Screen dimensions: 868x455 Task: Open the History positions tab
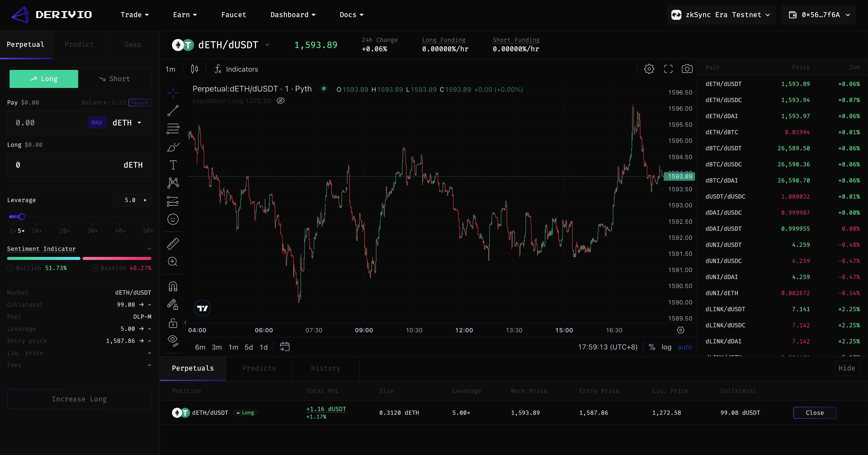[325, 368]
